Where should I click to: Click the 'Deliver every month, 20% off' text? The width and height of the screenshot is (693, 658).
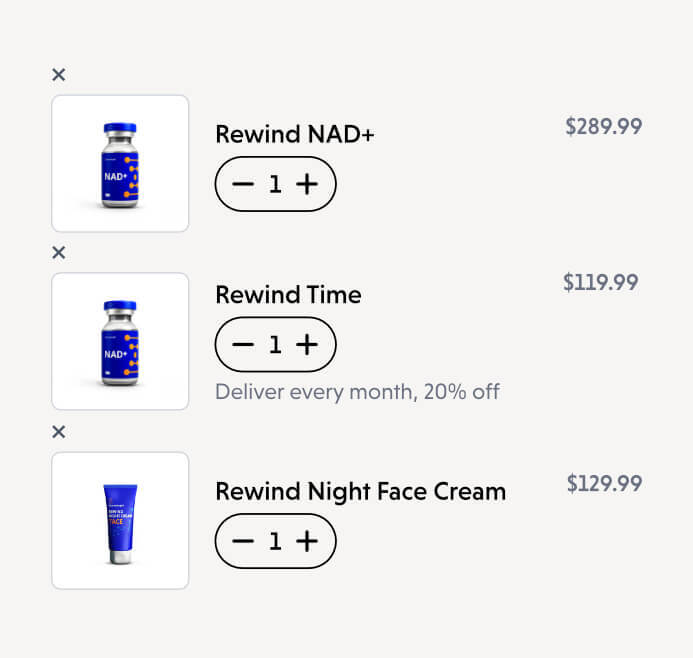click(x=357, y=391)
